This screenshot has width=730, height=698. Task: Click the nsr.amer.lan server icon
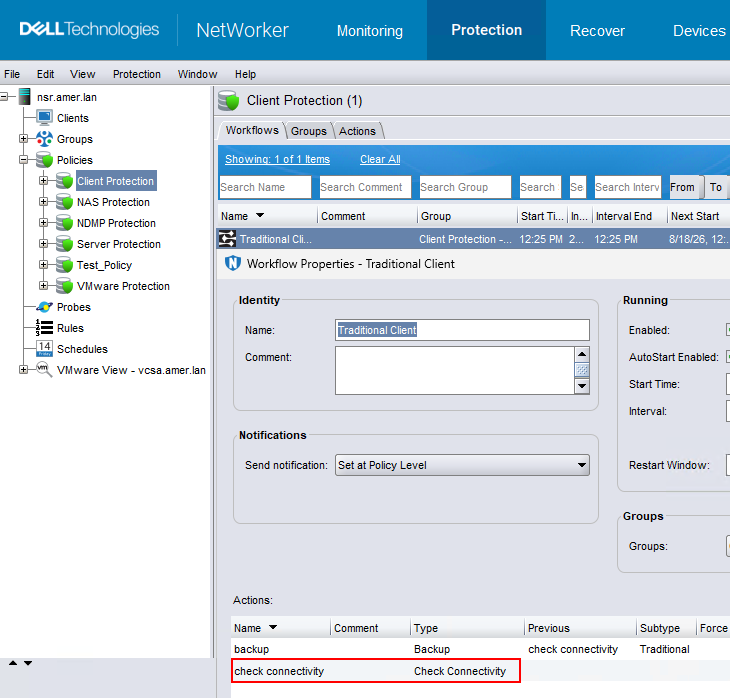click(x=24, y=97)
